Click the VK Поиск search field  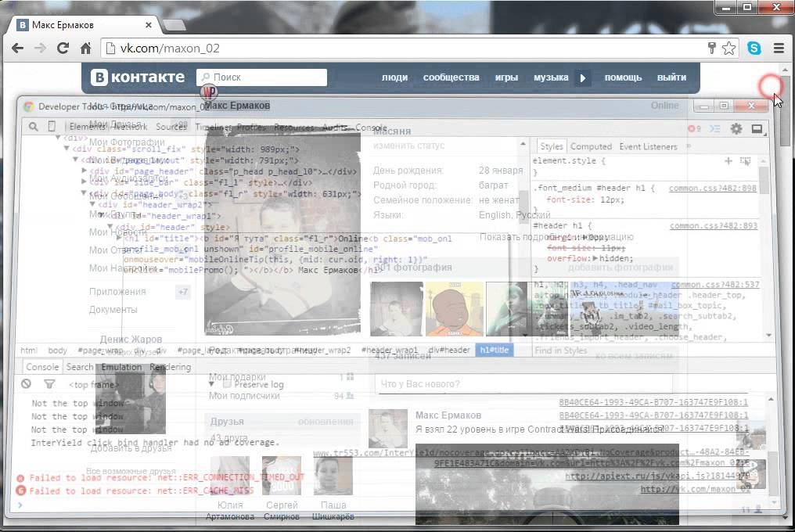point(261,77)
